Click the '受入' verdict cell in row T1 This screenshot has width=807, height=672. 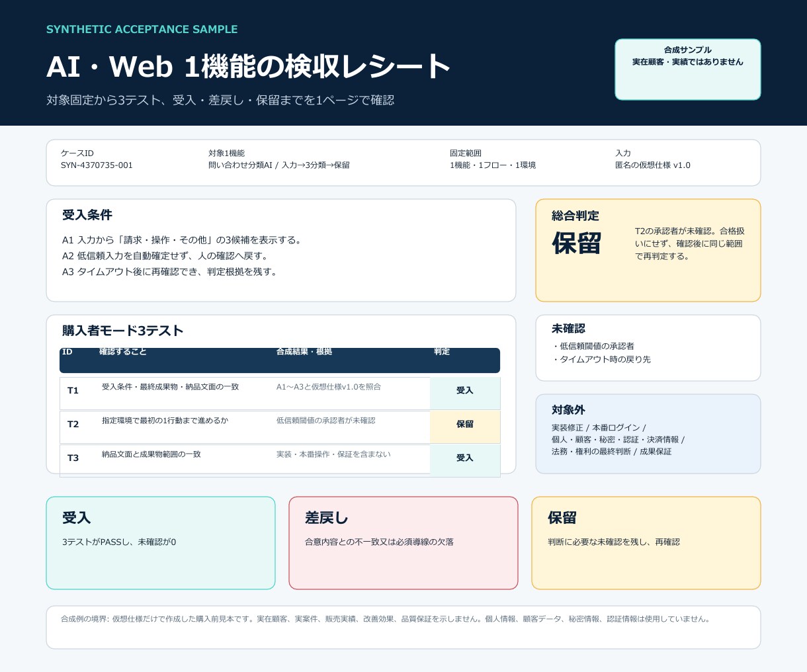[x=465, y=393]
